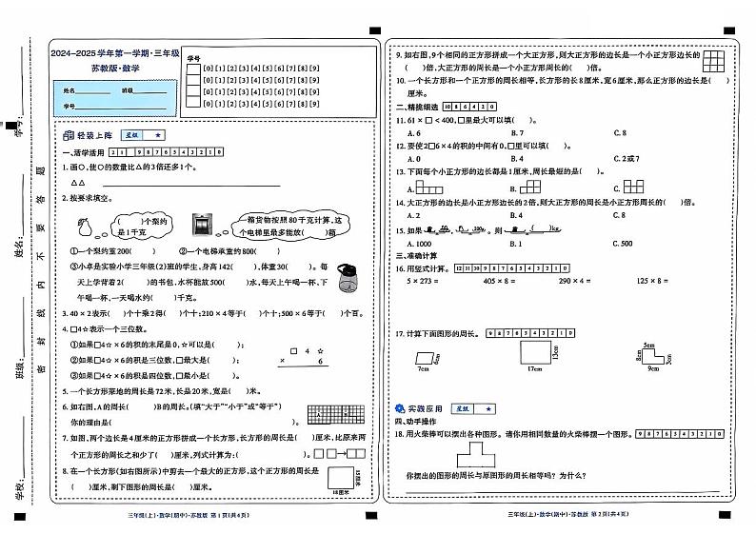Click the title 2024-2025学年第一学期·三年级
756x534 pixels.
115,53
